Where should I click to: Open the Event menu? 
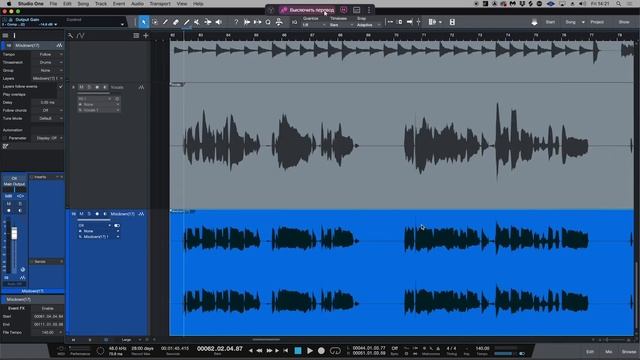coord(119,4)
